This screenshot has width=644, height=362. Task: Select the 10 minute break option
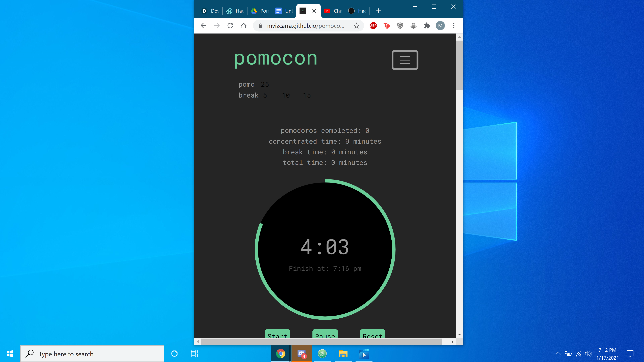pyautogui.click(x=286, y=95)
